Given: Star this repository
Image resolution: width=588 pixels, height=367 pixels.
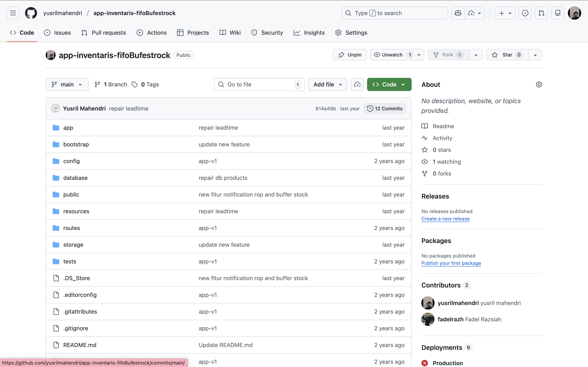Looking at the screenshot, I should click(x=507, y=55).
